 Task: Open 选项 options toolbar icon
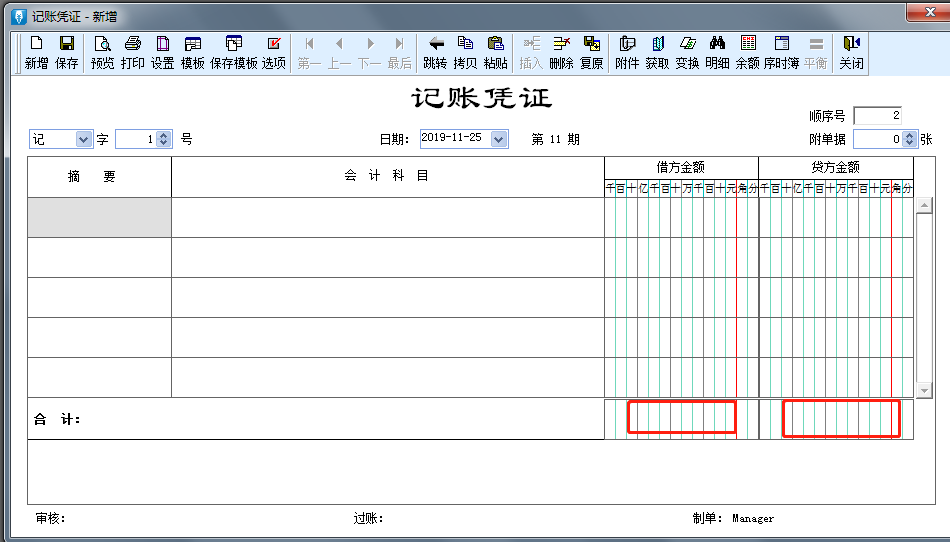[274, 52]
